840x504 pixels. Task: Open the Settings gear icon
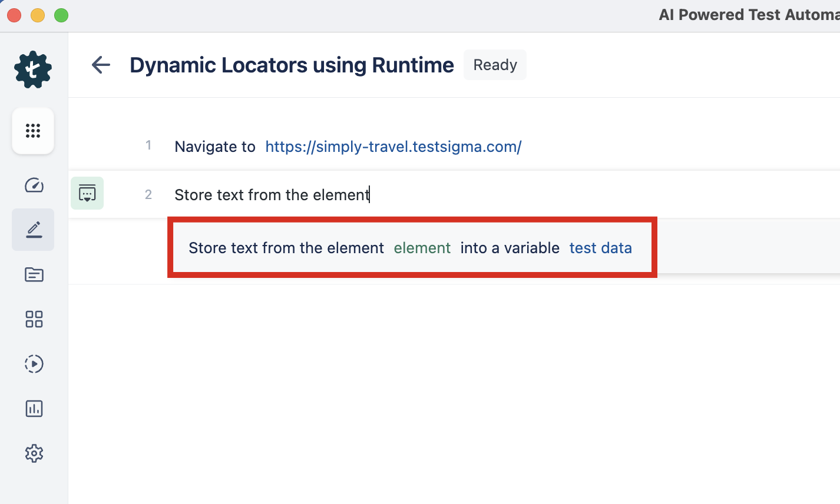[x=34, y=453]
